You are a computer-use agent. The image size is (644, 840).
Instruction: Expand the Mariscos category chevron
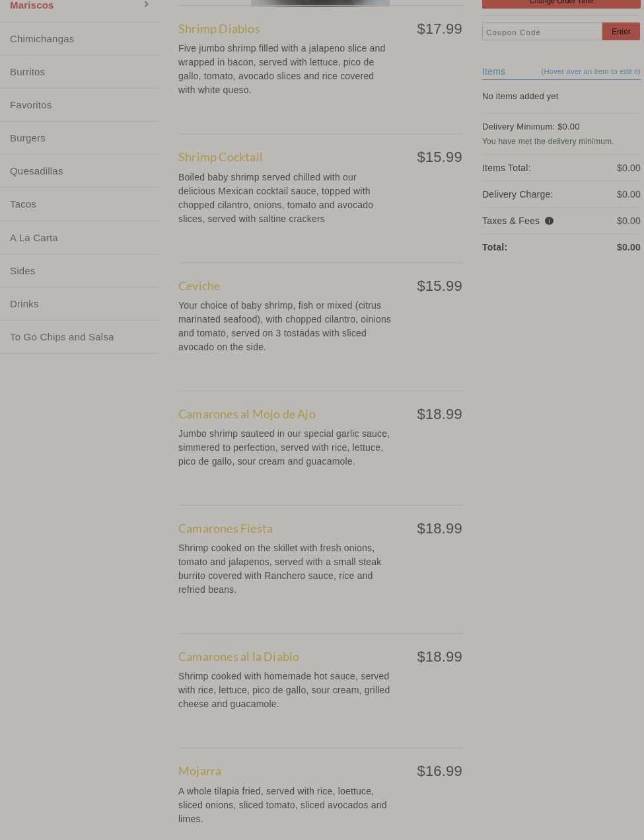tap(146, 5)
